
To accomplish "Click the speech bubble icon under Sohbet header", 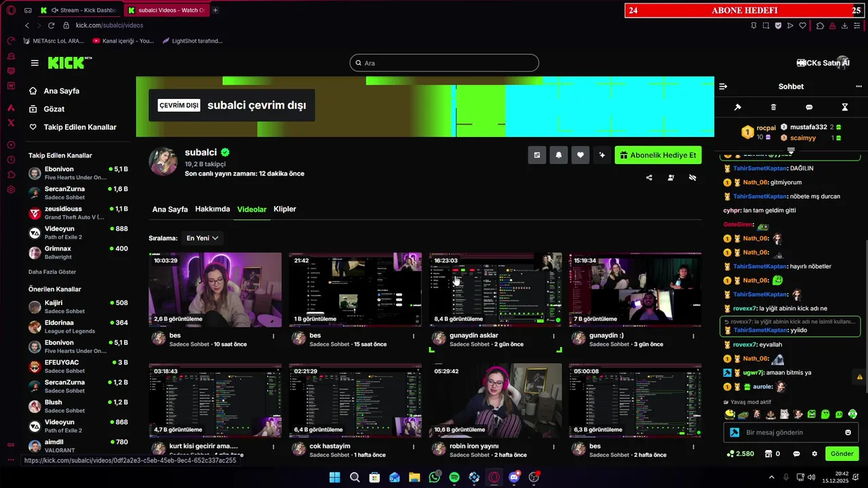I will pyautogui.click(x=809, y=107).
